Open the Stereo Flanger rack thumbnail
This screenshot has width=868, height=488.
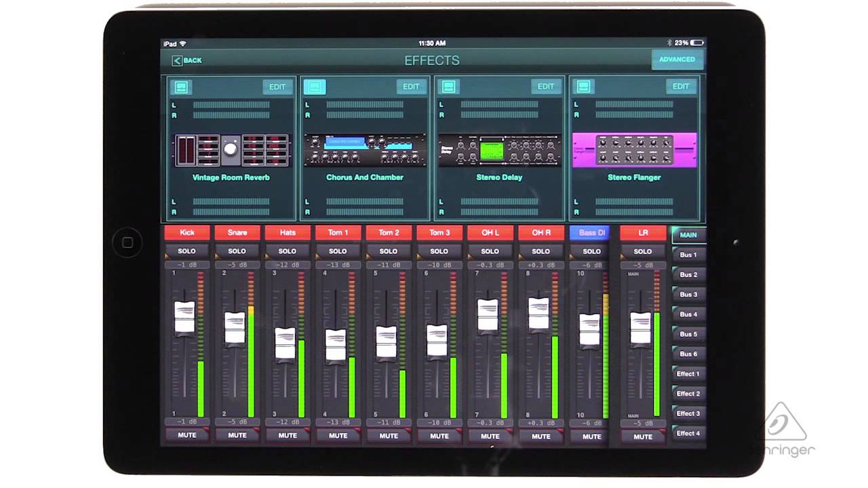tap(635, 149)
